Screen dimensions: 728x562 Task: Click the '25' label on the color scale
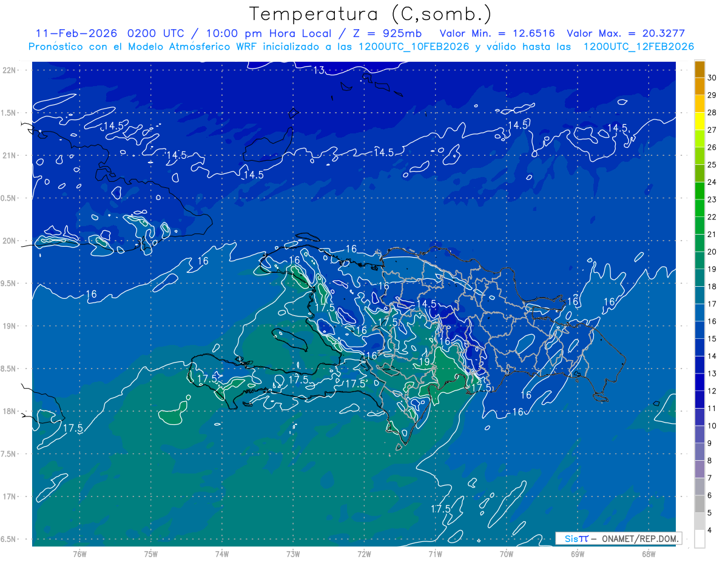point(712,165)
